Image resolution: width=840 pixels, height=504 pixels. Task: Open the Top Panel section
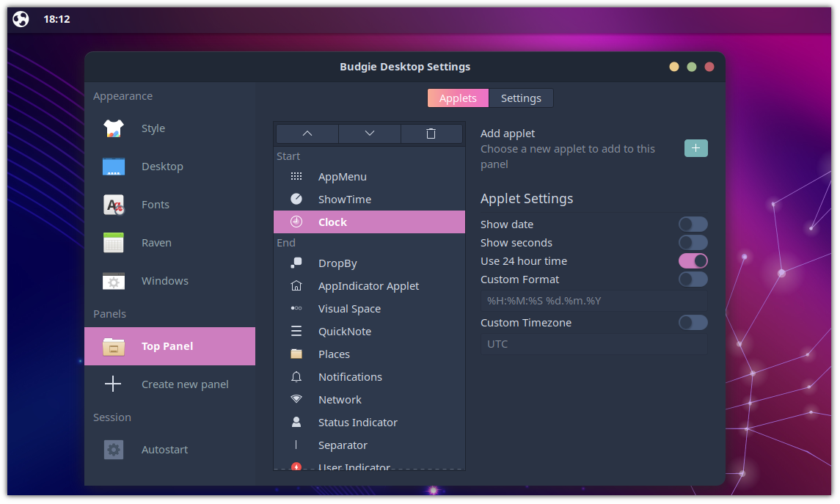[x=169, y=346]
